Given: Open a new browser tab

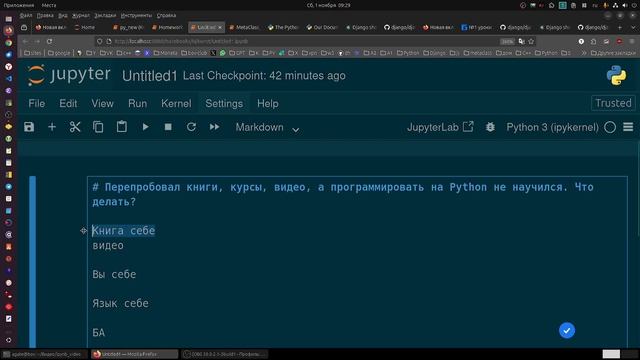Looking at the screenshot, I should (x=620, y=27).
